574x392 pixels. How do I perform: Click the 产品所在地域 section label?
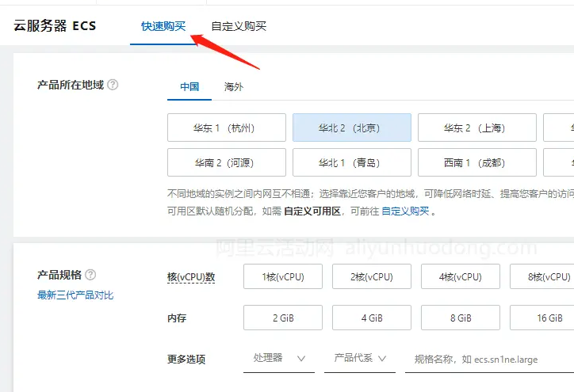(71, 85)
